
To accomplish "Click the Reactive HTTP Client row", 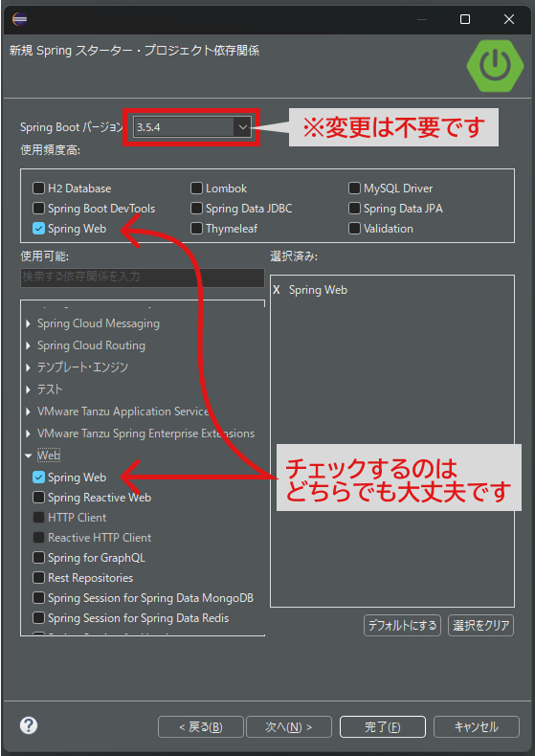I will click(92, 538).
